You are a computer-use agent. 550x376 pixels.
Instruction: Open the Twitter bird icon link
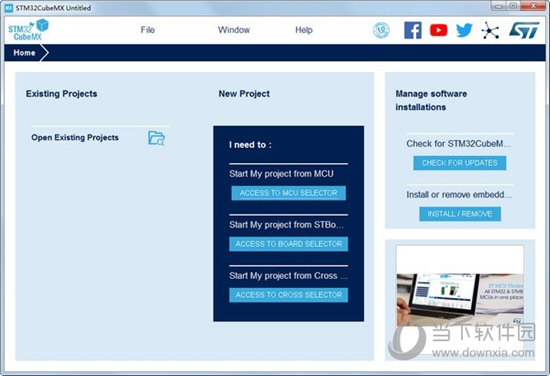464,30
